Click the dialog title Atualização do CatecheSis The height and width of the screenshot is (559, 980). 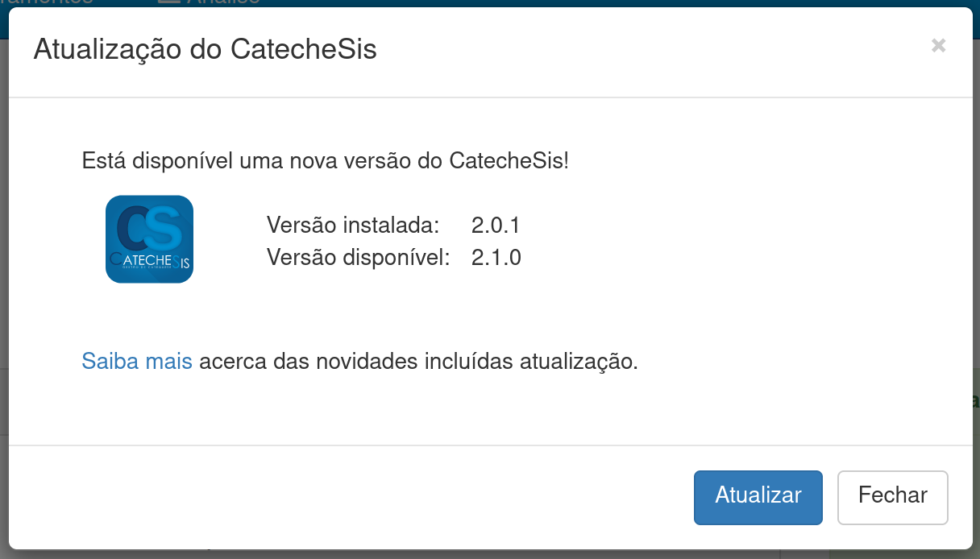(x=204, y=48)
